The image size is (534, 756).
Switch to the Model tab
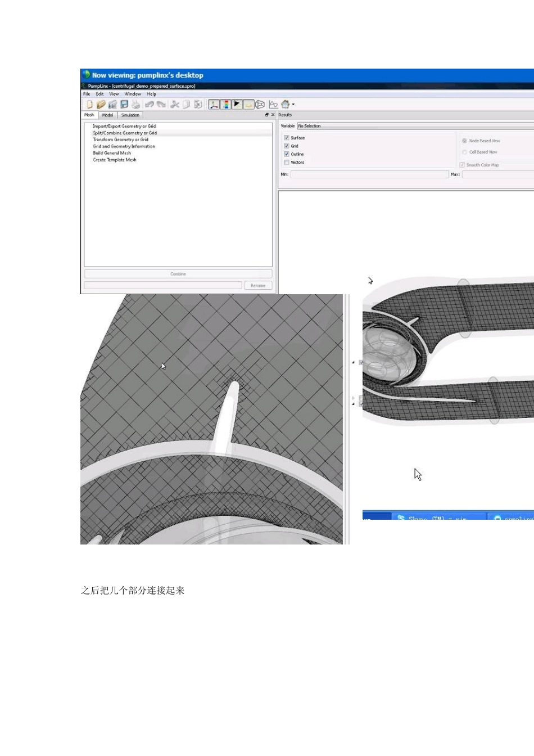107,115
